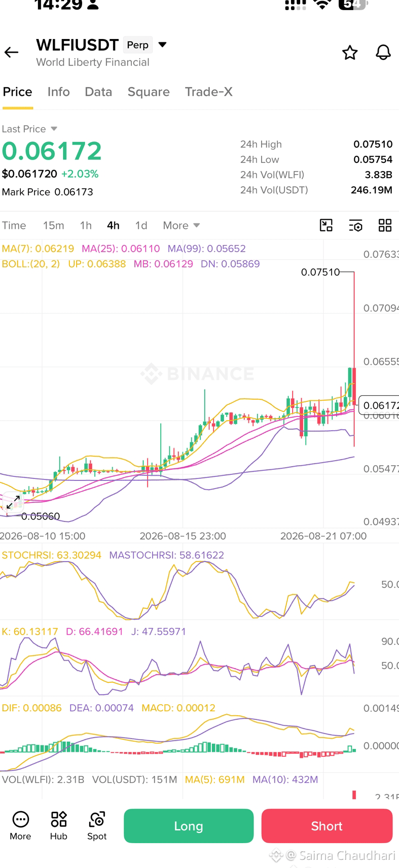
Task: Tap the VOL(WLFI): 2.31B label
Action: [43, 779]
